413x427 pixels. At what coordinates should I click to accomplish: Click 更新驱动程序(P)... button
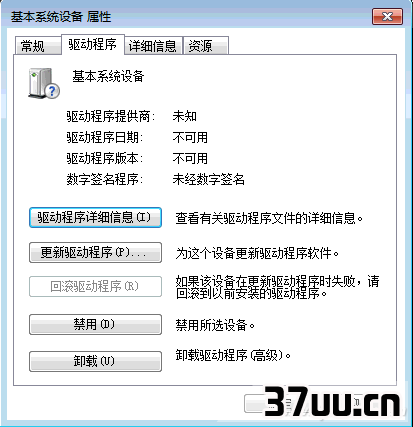[x=95, y=253]
